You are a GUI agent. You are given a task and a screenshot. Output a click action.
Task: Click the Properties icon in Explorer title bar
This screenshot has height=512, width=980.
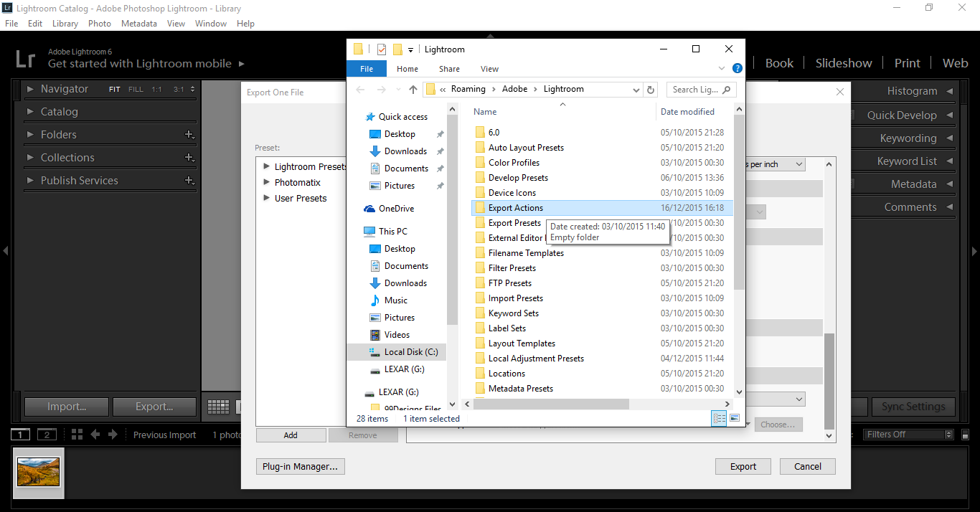[382, 49]
